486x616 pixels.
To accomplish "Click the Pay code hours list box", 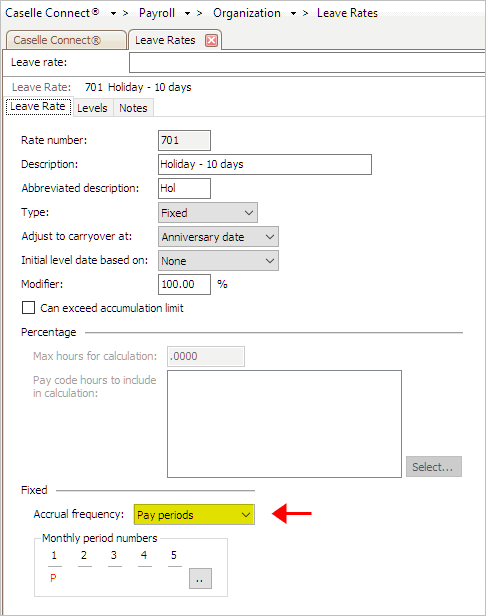I will [284, 424].
